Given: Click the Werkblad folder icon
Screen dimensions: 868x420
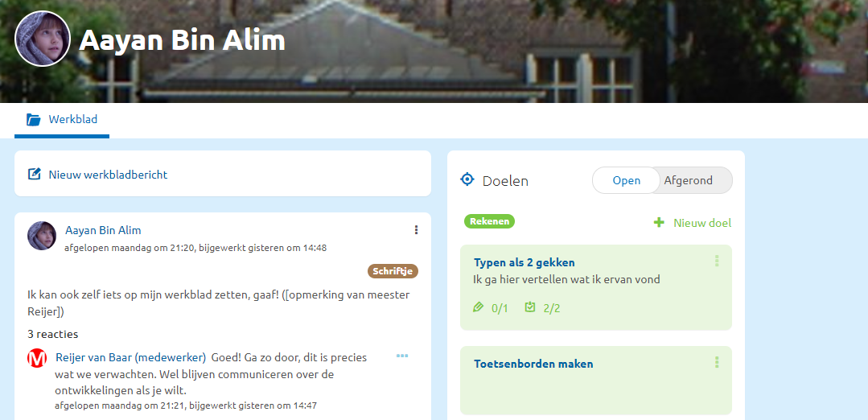Looking at the screenshot, I should point(33,120).
